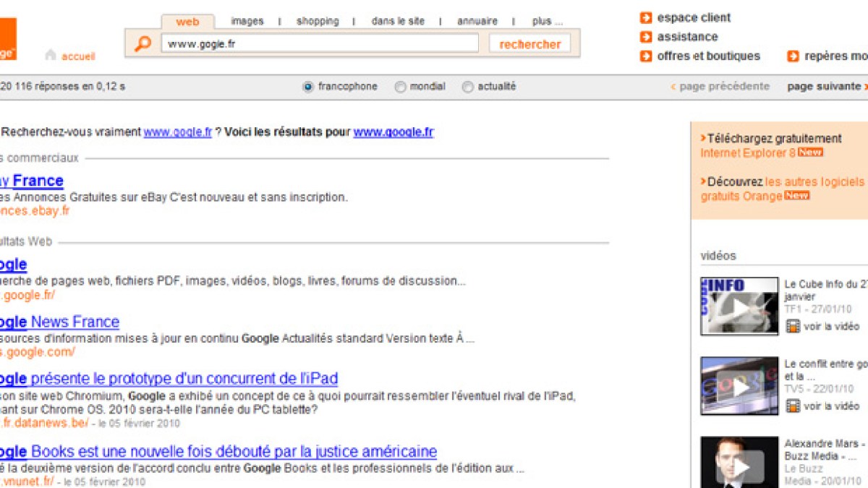Open the assistance link
Viewport: 868px width, 488px height.
pos(688,37)
